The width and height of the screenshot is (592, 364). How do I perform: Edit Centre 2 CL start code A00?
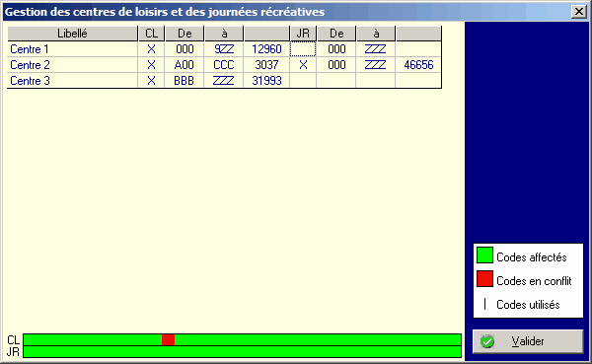(x=185, y=65)
